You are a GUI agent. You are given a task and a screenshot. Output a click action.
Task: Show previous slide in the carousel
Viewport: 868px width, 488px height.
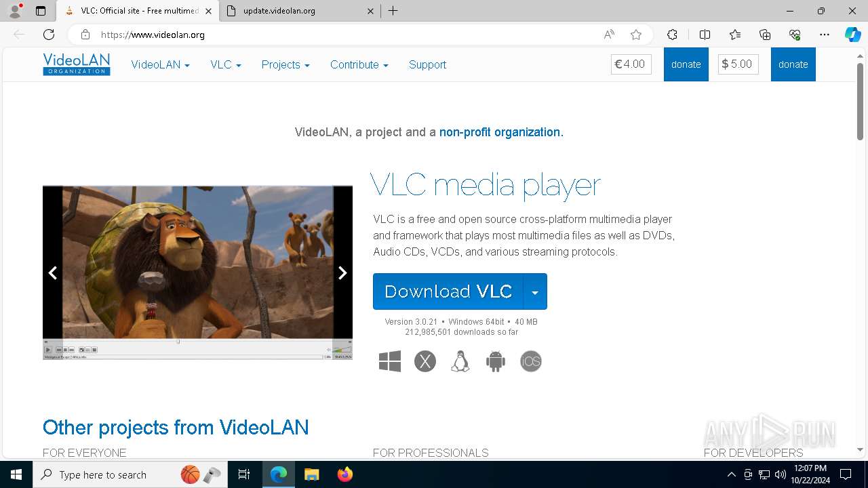tap(53, 272)
